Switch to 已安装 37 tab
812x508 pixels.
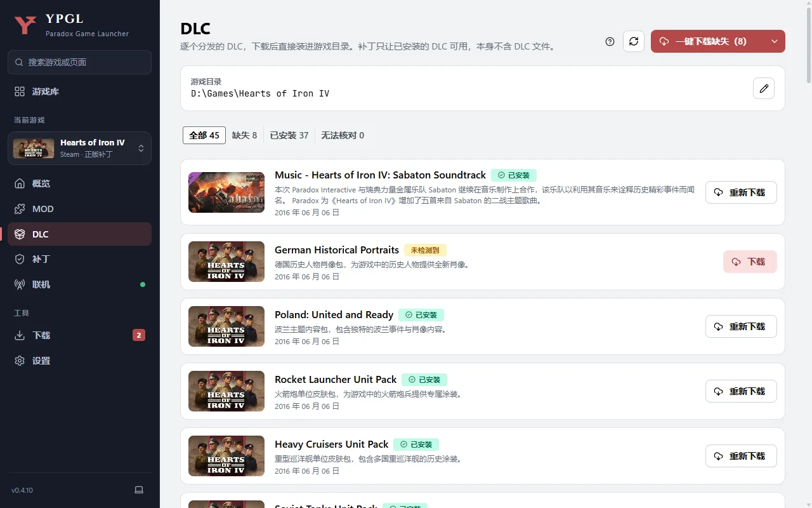(x=289, y=135)
